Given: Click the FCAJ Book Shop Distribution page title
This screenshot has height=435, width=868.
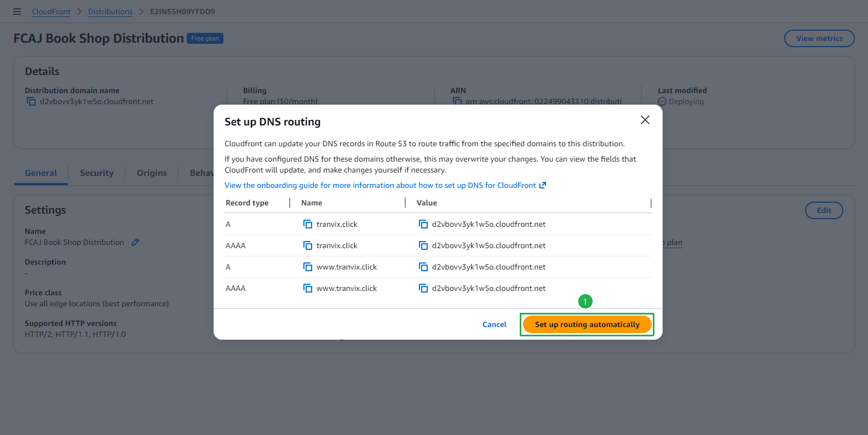Looking at the screenshot, I should [x=99, y=38].
